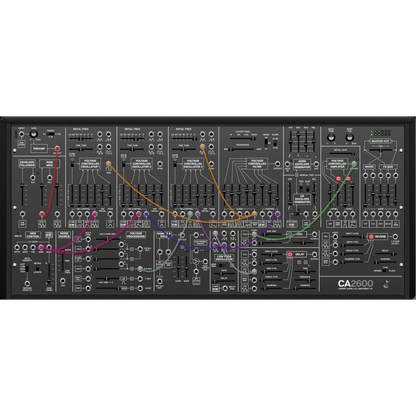The width and height of the screenshot is (416, 416).
Task: Toggle the VCF slope switch
Action: [275, 142]
